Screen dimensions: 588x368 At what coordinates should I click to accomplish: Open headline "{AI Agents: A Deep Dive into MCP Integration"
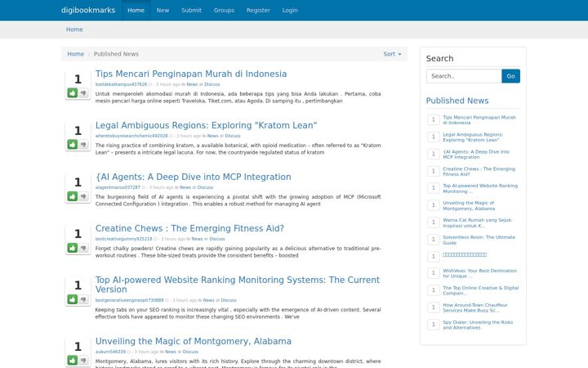pos(193,177)
